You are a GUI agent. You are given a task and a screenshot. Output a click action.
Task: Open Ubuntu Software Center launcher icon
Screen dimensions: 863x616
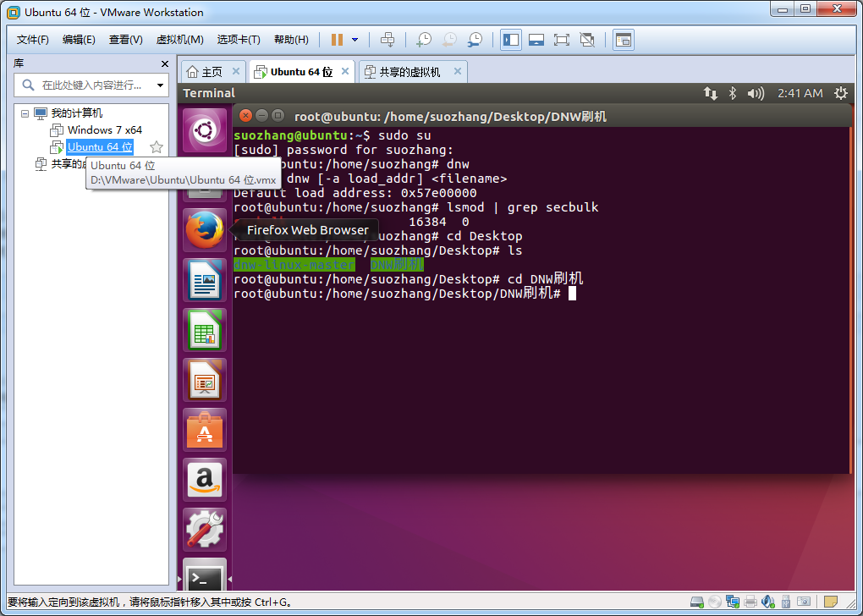[x=205, y=430]
